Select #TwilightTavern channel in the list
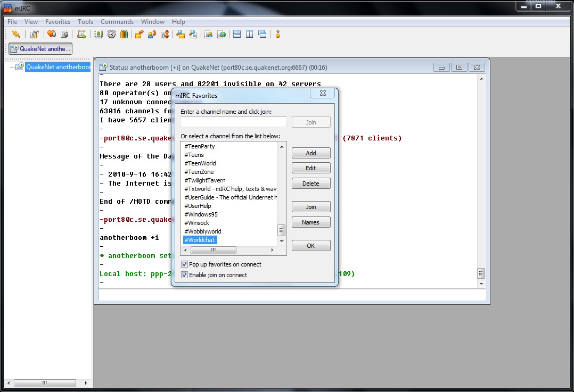Image resolution: width=574 pixels, height=392 pixels. point(205,180)
